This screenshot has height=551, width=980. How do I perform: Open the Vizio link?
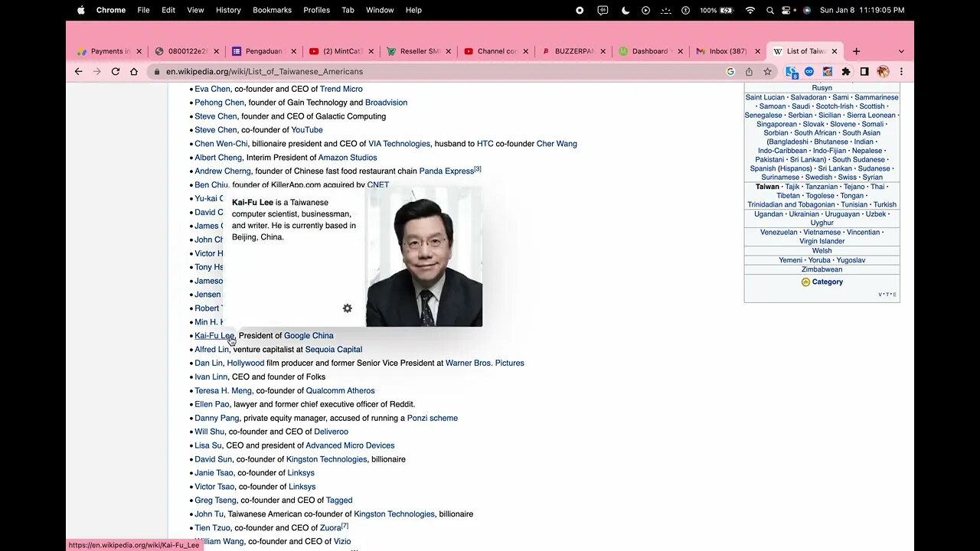342,542
